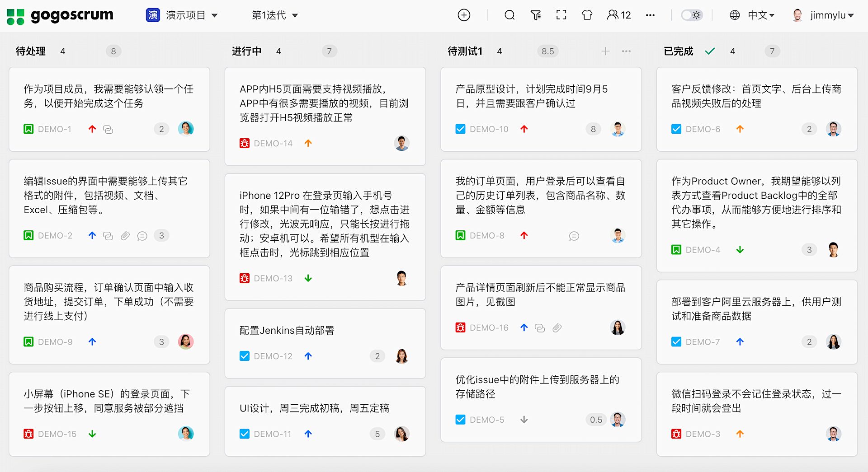
Task: Click DEMO-9 priority up arrow
Action: tap(92, 342)
